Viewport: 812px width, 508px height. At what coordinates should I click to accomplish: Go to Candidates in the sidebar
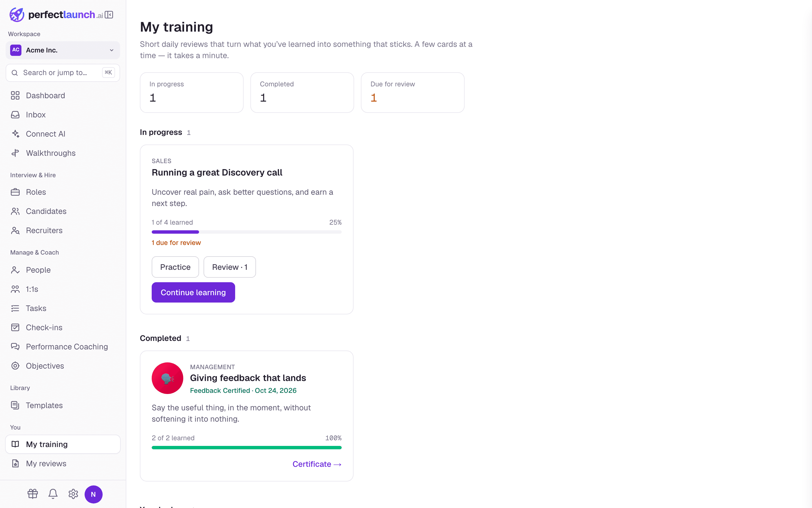(x=63, y=211)
